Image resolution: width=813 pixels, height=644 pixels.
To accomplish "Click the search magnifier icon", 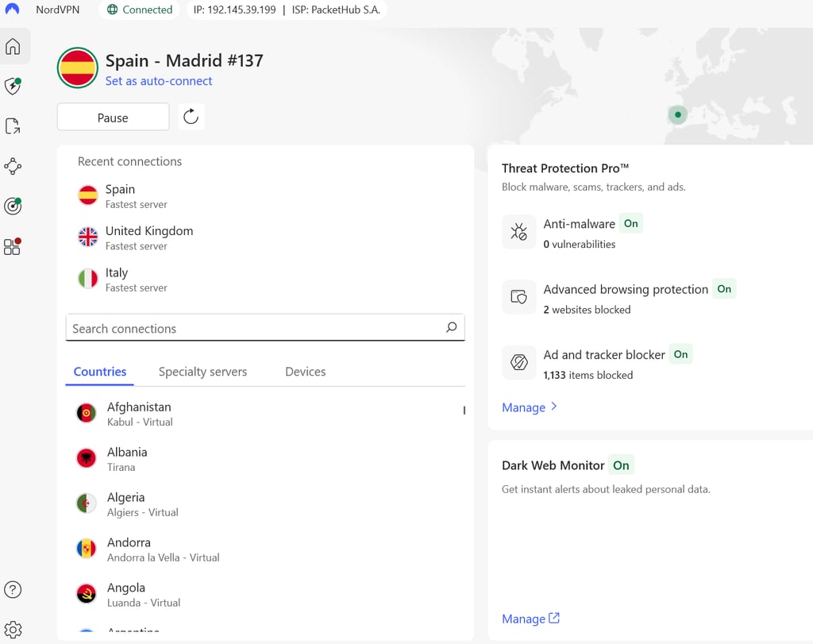I will [452, 327].
